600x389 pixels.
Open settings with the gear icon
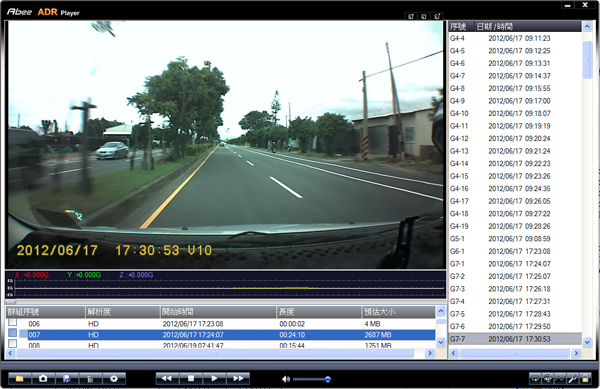pyautogui.click(x=114, y=378)
